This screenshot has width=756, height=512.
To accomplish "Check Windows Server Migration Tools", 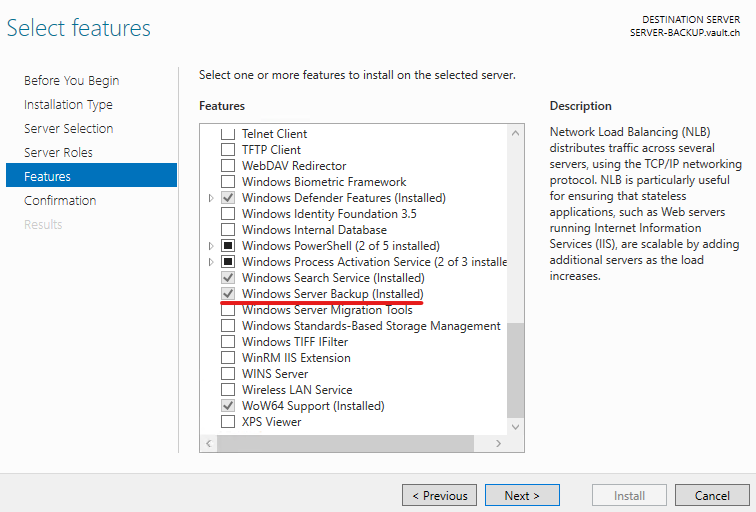I will click(x=228, y=310).
